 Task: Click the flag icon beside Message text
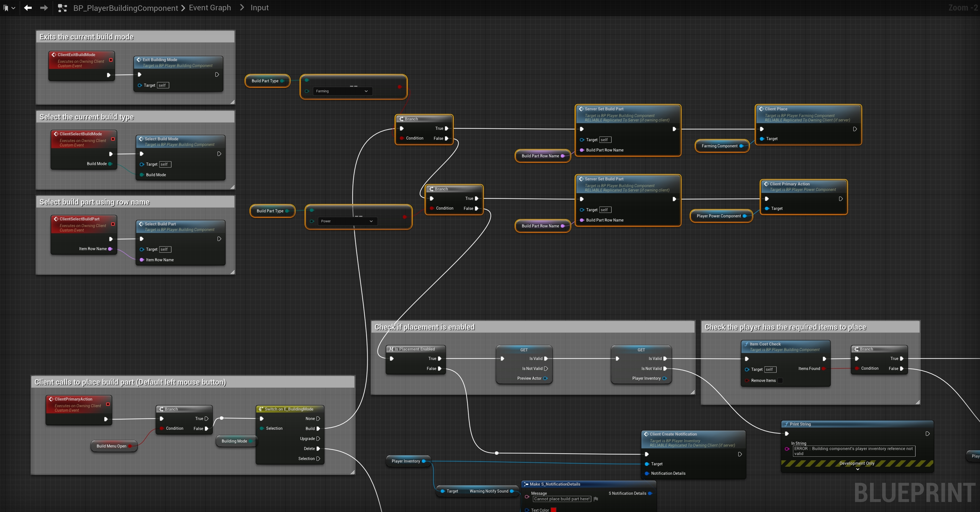pos(596,499)
